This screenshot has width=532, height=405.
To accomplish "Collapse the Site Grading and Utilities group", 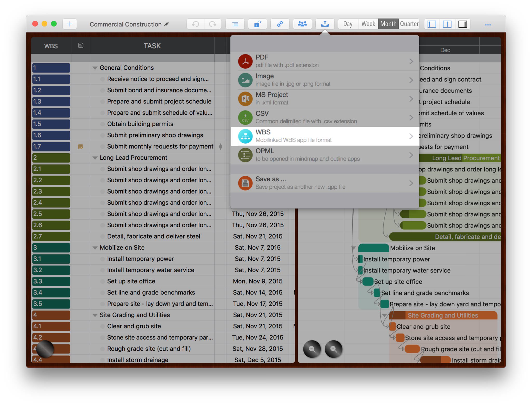I will tap(95, 315).
